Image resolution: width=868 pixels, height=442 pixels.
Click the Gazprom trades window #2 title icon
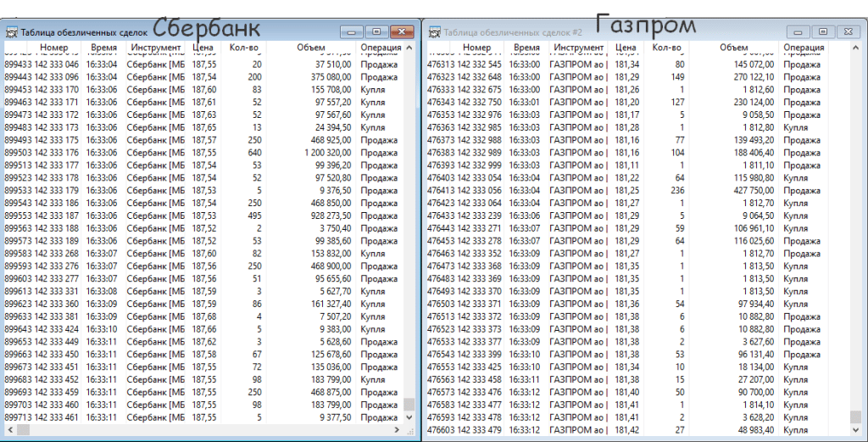point(434,32)
